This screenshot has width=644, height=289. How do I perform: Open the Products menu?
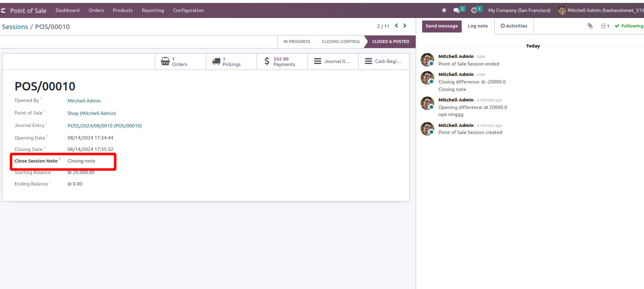[x=123, y=10]
